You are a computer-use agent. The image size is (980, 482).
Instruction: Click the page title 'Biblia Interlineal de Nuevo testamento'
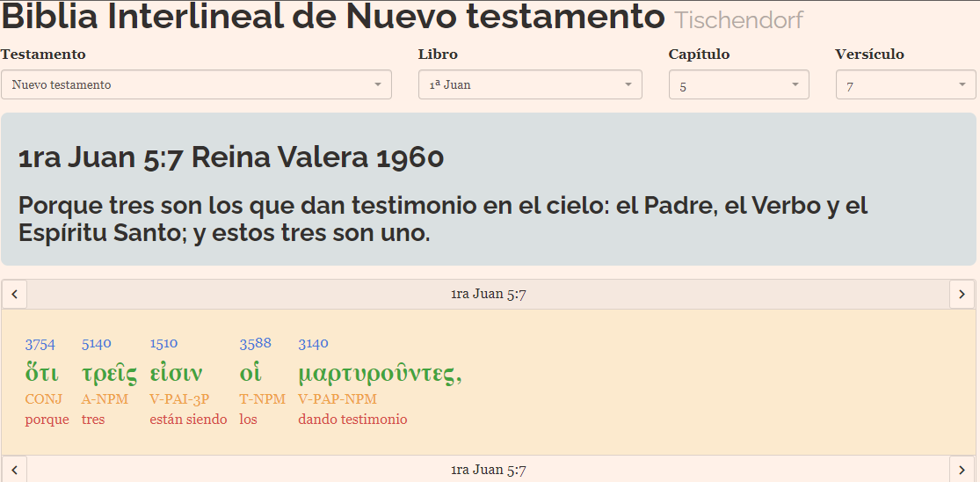[x=332, y=16]
